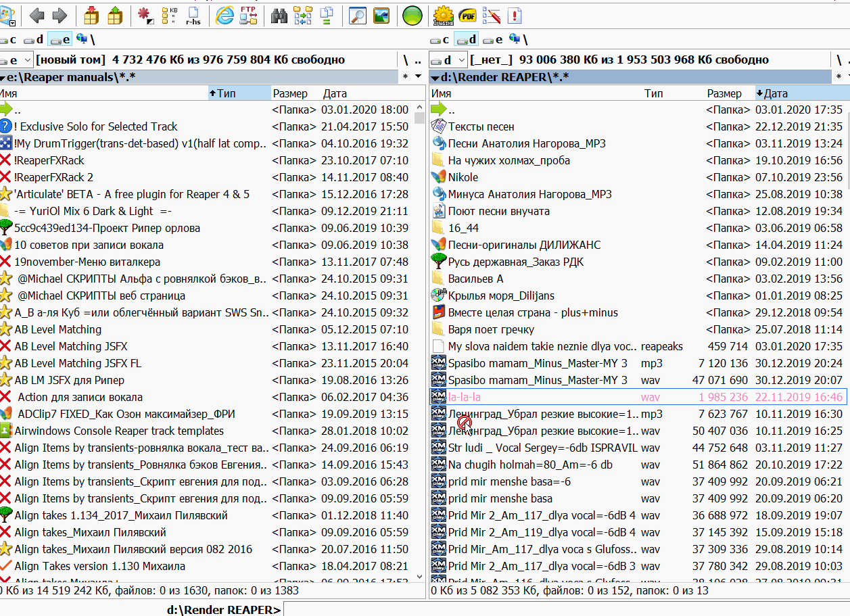Viewport: 850px width, 616px height.
Task: Open the FTP connection tool
Action: click(x=248, y=15)
